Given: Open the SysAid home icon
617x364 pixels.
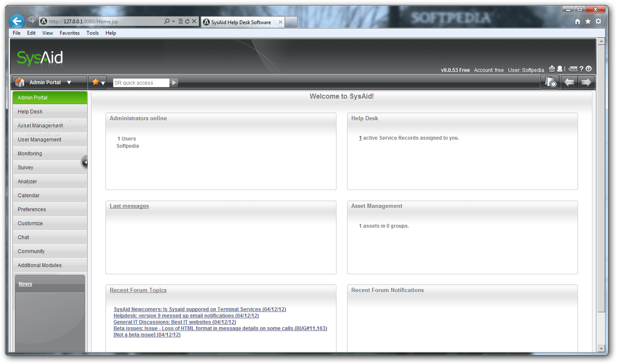Looking at the screenshot, I should coord(552,68).
